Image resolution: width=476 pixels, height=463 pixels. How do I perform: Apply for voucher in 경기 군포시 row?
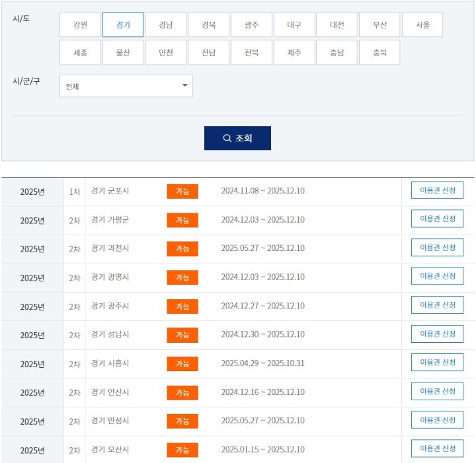click(x=437, y=190)
